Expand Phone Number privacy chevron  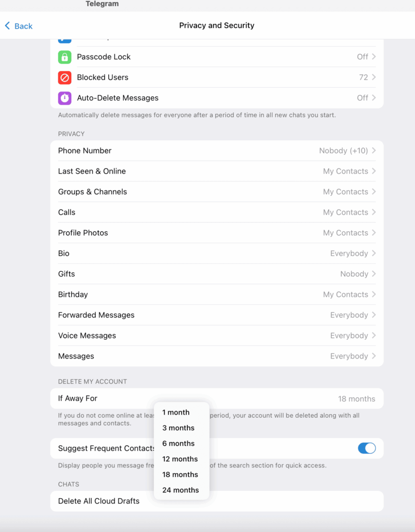coord(374,151)
